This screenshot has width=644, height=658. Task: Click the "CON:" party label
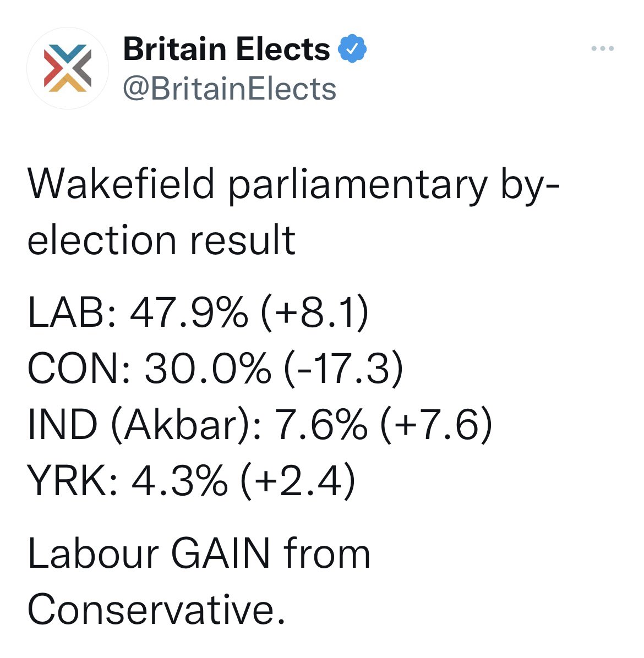point(79,369)
